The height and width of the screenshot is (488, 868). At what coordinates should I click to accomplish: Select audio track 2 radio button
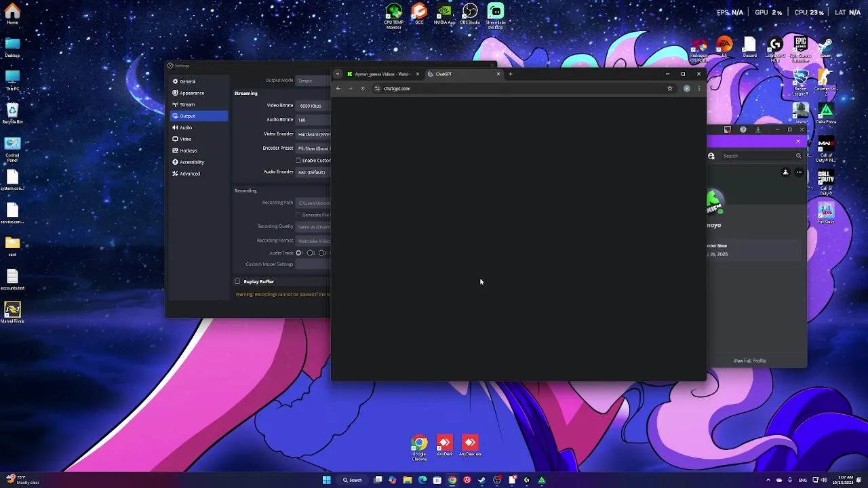click(310, 253)
